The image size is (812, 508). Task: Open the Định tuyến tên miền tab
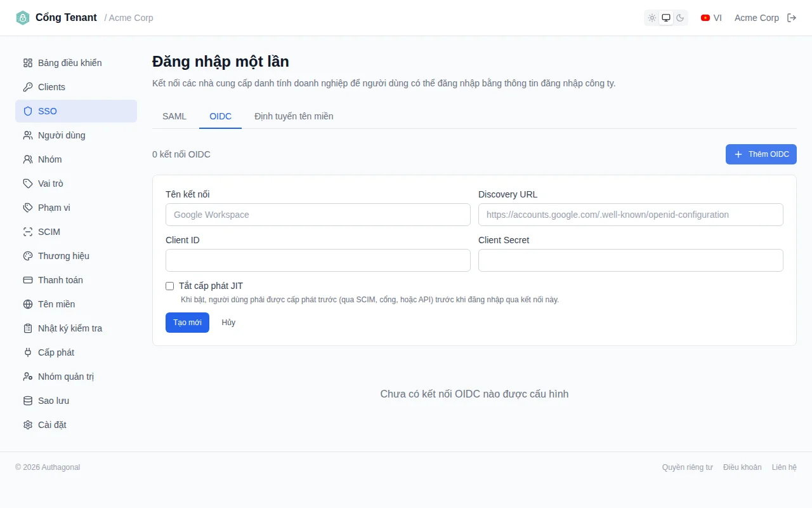click(294, 116)
